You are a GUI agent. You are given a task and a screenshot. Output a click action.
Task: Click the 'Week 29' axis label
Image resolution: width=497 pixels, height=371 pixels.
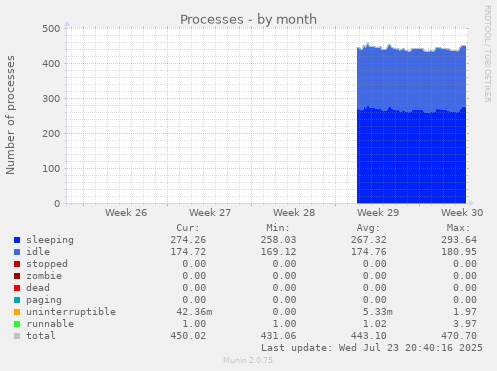coord(378,213)
